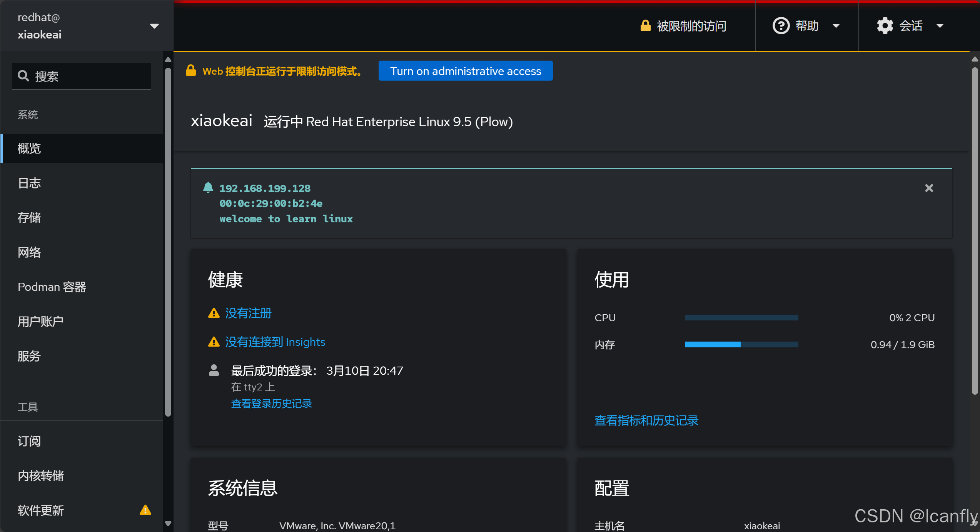Open Podman 容器 in the sidebar
Image resolution: width=980 pixels, height=532 pixels.
click(x=82, y=287)
